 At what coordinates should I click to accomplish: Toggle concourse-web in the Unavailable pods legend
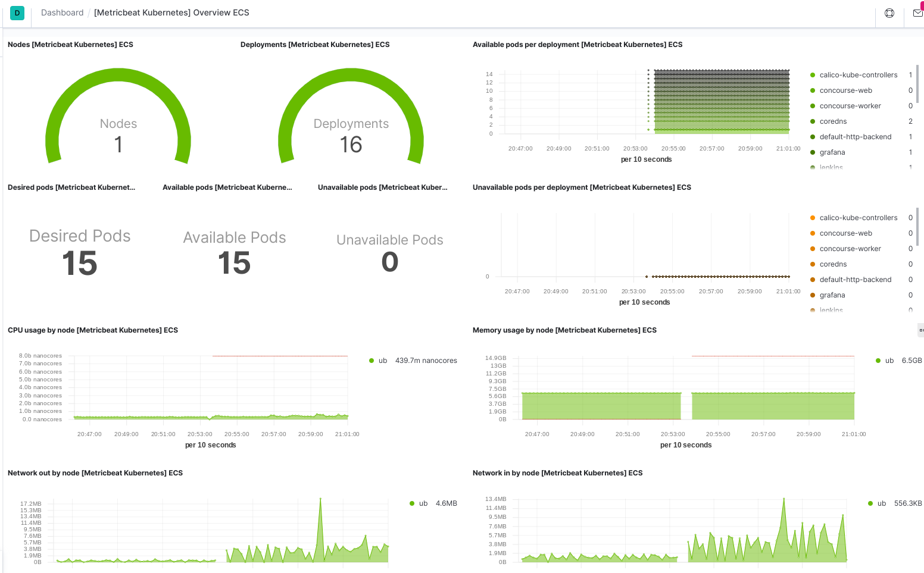point(845,233)
